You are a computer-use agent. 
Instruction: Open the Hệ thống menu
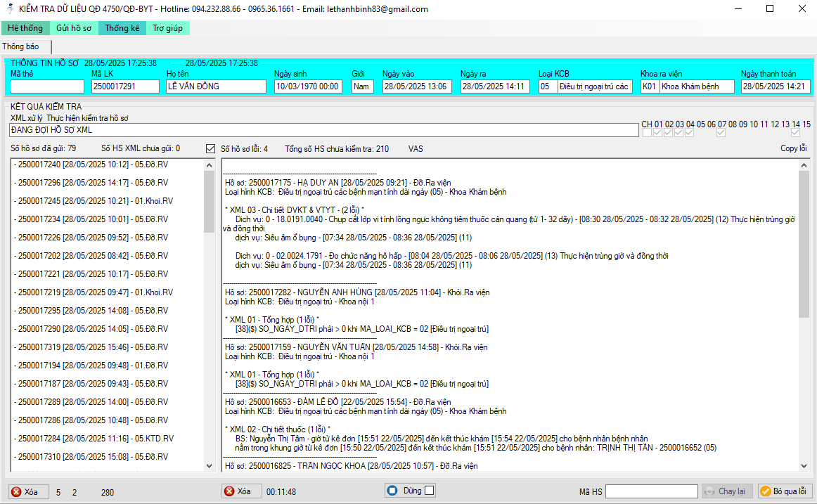tap(25, 28)
